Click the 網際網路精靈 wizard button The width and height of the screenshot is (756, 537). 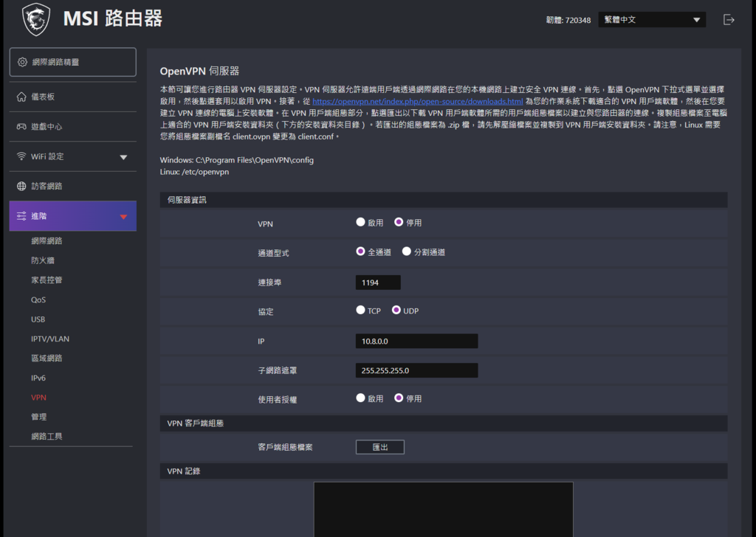tap(73, 62)
